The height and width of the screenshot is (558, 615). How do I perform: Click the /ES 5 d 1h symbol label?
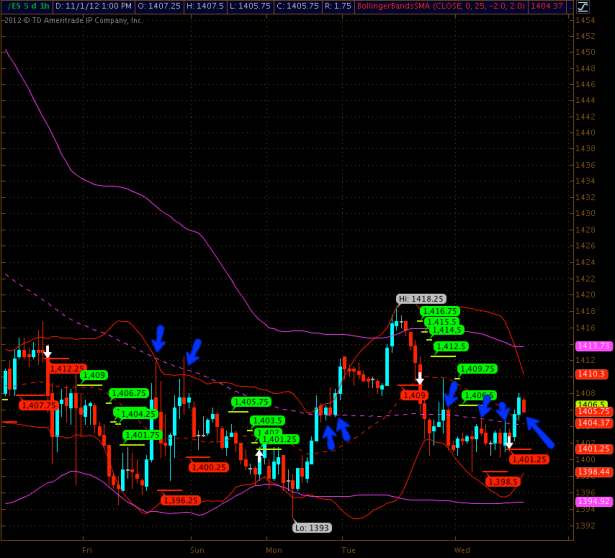pyautogui.click(x=21, y=6)
